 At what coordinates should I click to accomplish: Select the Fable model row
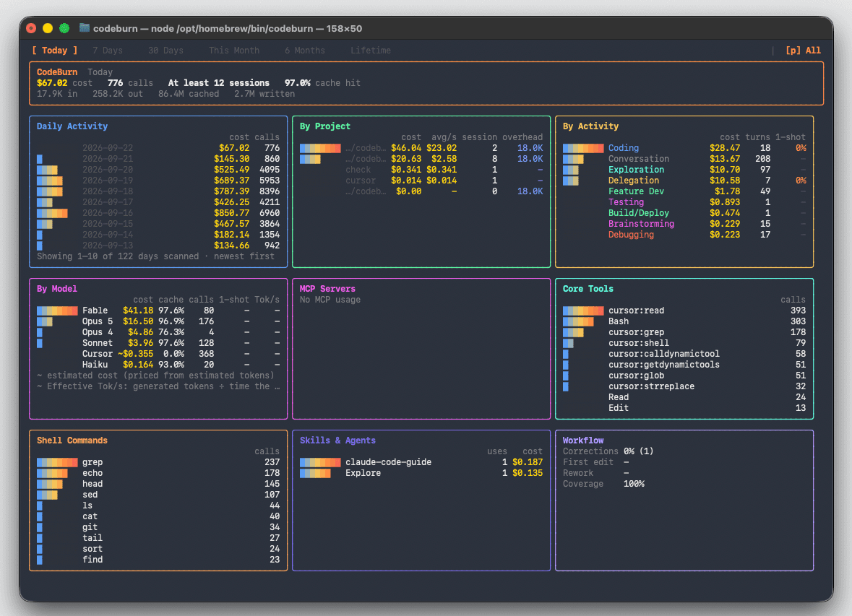point(158,311)
